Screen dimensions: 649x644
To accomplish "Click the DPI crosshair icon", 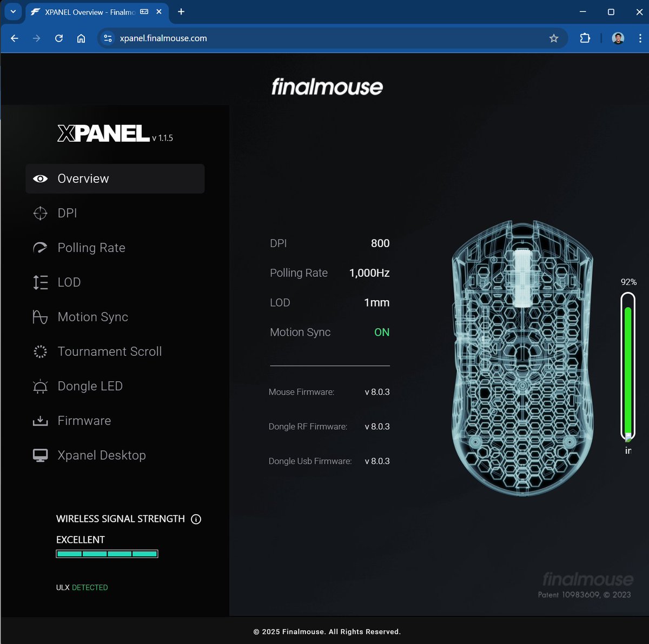I will (x=41, y=213).
